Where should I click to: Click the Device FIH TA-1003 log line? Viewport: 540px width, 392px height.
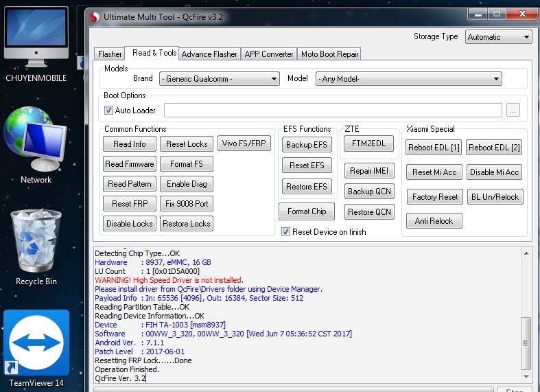(160, 325)
